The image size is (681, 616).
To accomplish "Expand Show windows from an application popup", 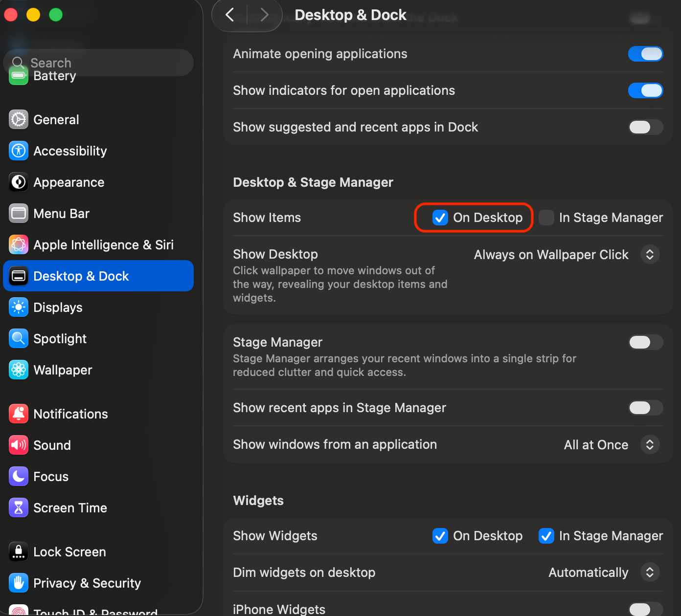I will point(650,445).
